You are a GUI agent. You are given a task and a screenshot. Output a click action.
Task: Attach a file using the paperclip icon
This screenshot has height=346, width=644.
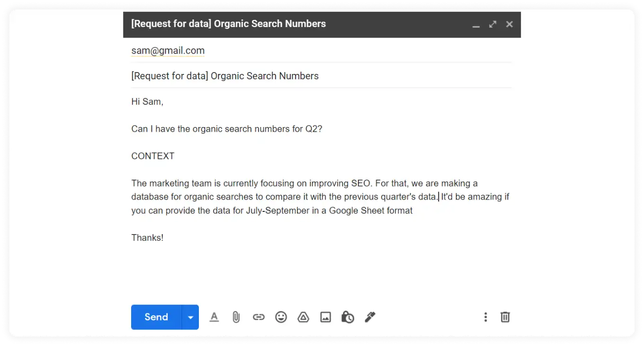236,317
